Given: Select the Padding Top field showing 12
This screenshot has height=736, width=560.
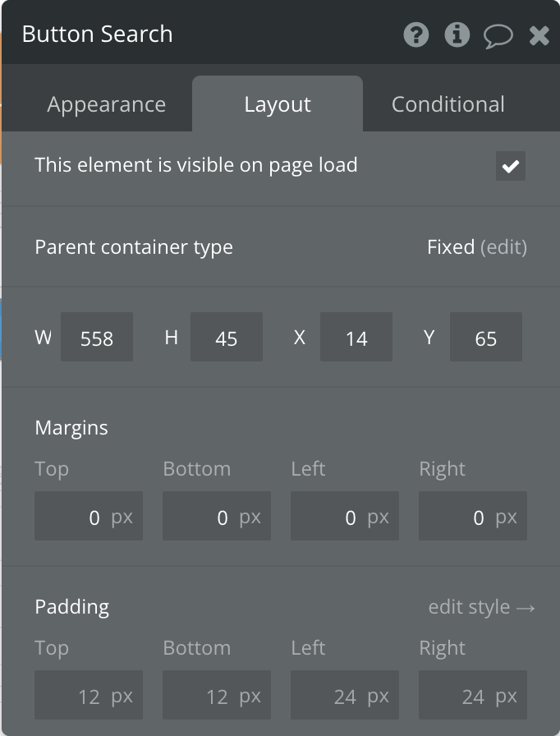Looking at the screenshot, I should point(89,695).
